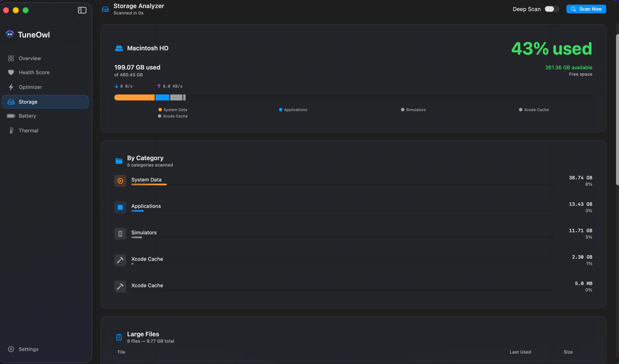Click the Thermal thermometer icon
Viewport: 619px width, 364px height.
(x=11, y=131)
